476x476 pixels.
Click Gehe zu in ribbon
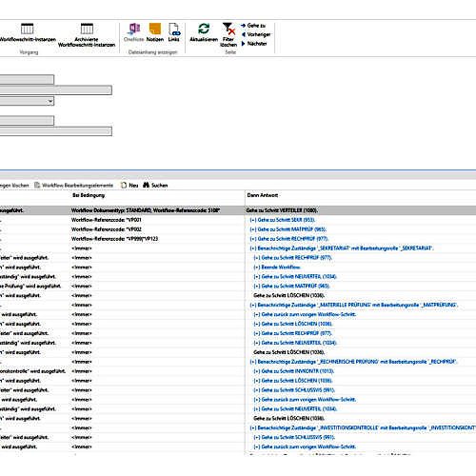(253, 26)
